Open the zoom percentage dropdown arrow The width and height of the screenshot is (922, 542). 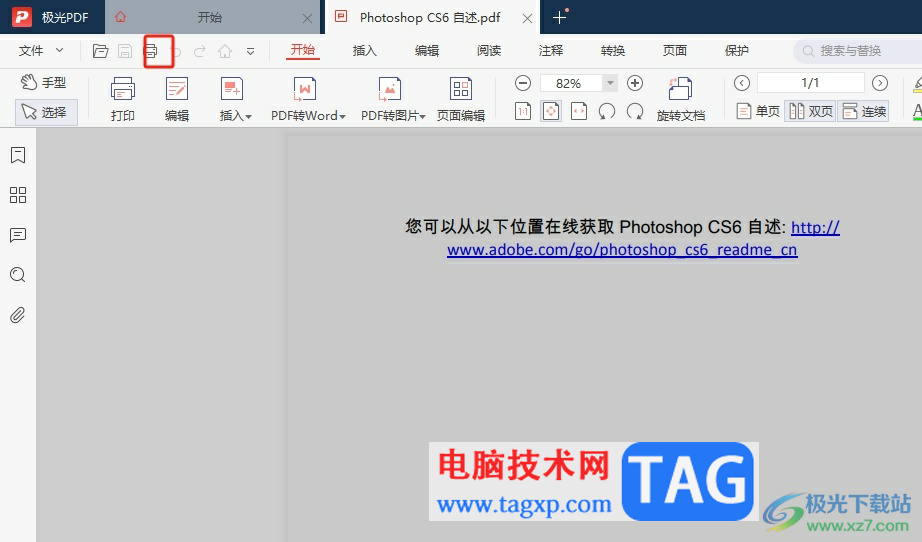coord(610,83)
